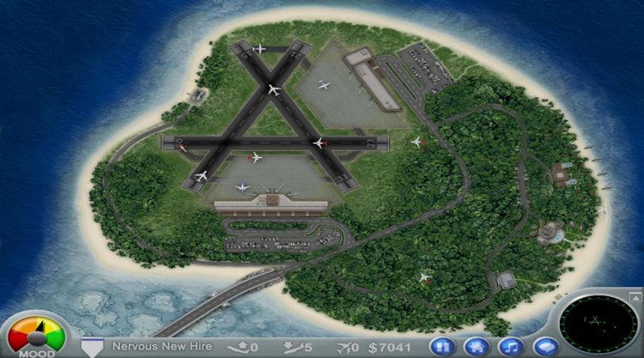Select the plane flying over forest east of runway 27

tap(417, 142)
